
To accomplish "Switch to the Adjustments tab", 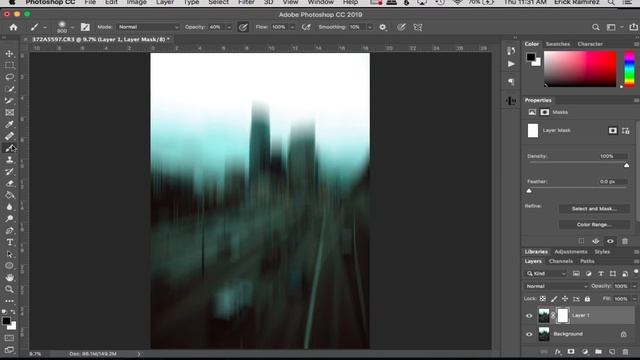I will click(x=571, y=252).
